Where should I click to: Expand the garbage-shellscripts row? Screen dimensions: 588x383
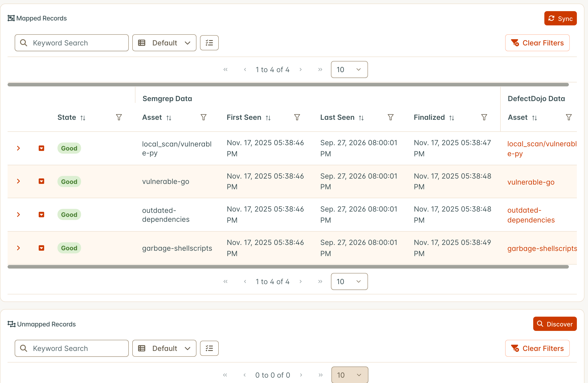[x=18, y=248]
